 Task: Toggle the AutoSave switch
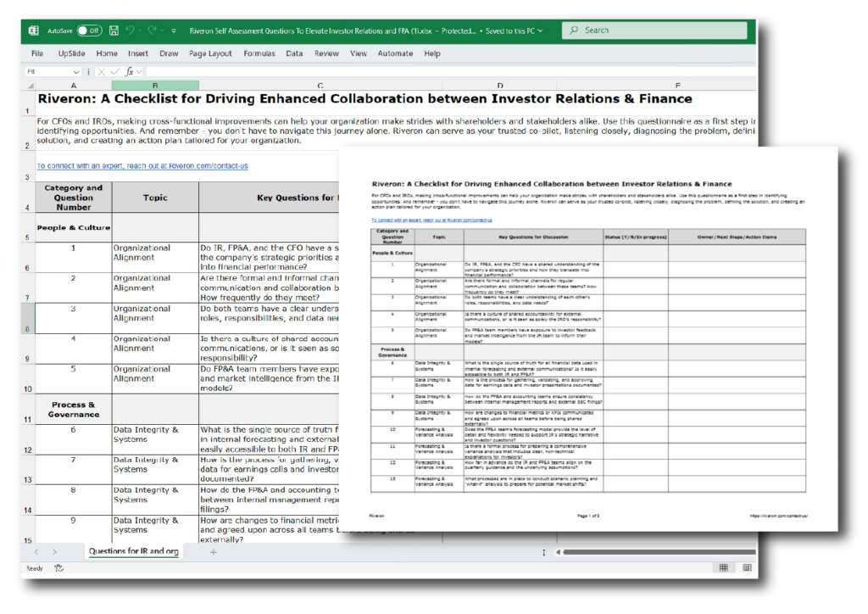pos(89,31)
